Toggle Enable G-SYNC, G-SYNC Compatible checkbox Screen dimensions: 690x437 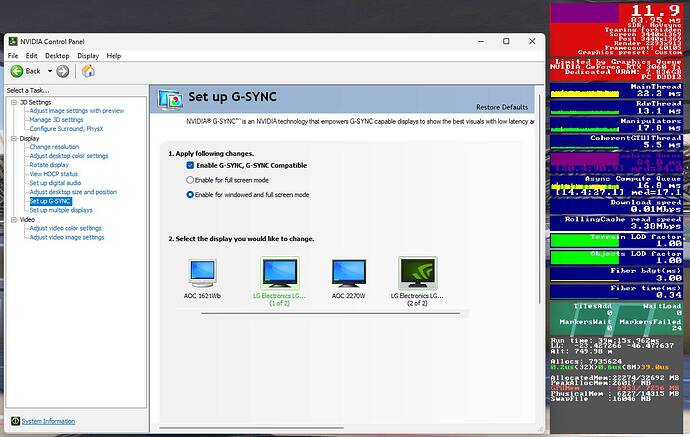(x=190, y=165)
